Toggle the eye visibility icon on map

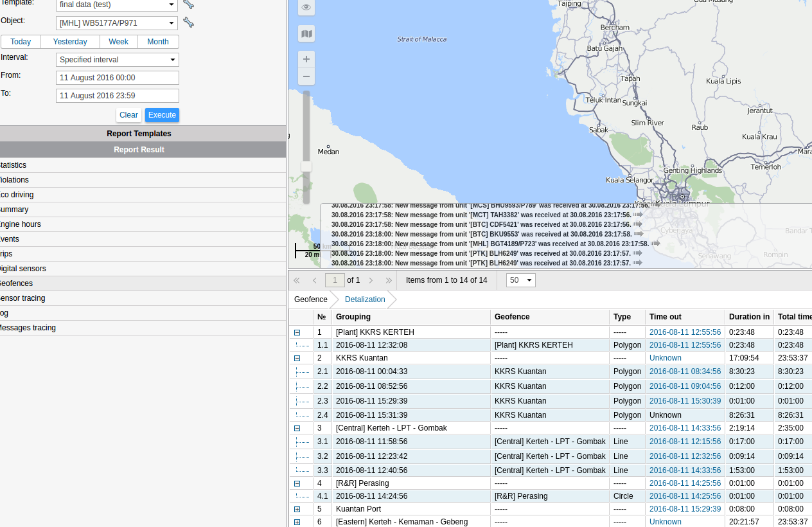306,8
